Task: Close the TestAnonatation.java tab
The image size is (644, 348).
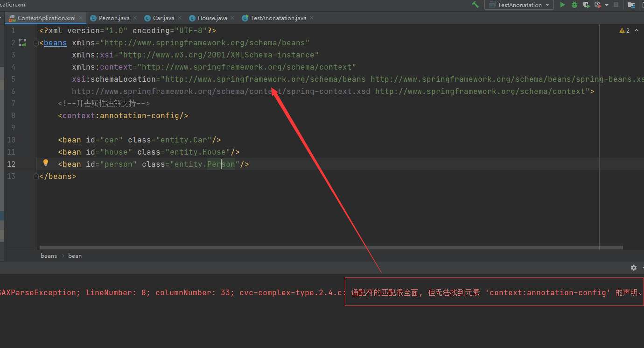Action: [312, 18]
